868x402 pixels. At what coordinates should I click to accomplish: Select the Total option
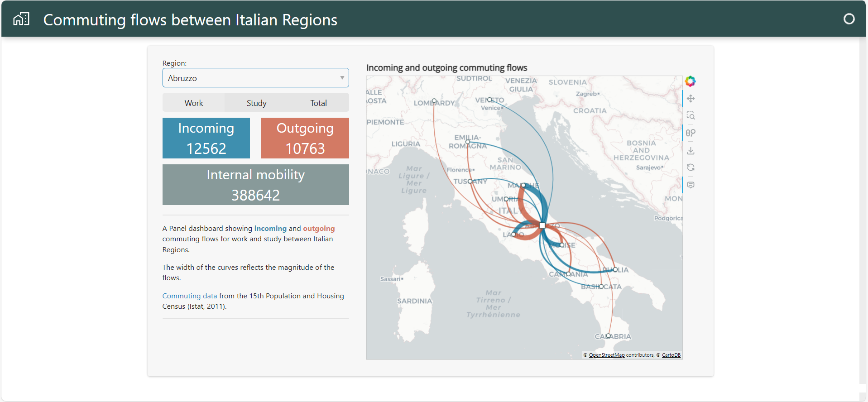pyautogui.click(x=318, y=103)
